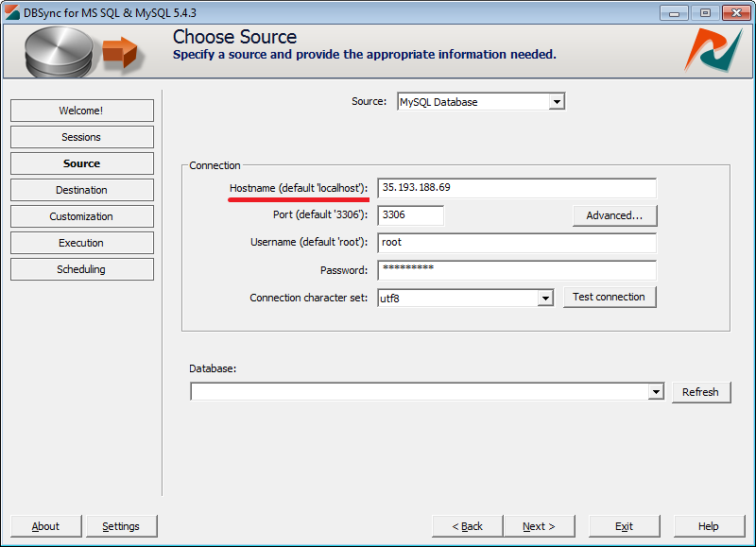Test connection to MySQL server

pyautogui.click(x=610, y=297)
